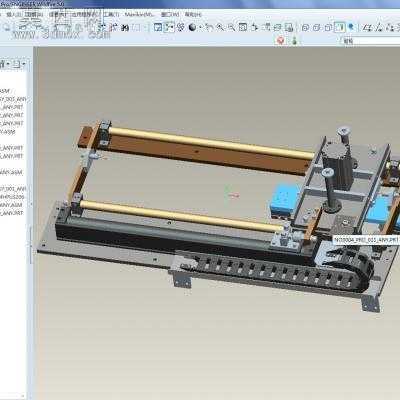
Task: Click the green traffic light icon
Action: (x=294, y=41)
